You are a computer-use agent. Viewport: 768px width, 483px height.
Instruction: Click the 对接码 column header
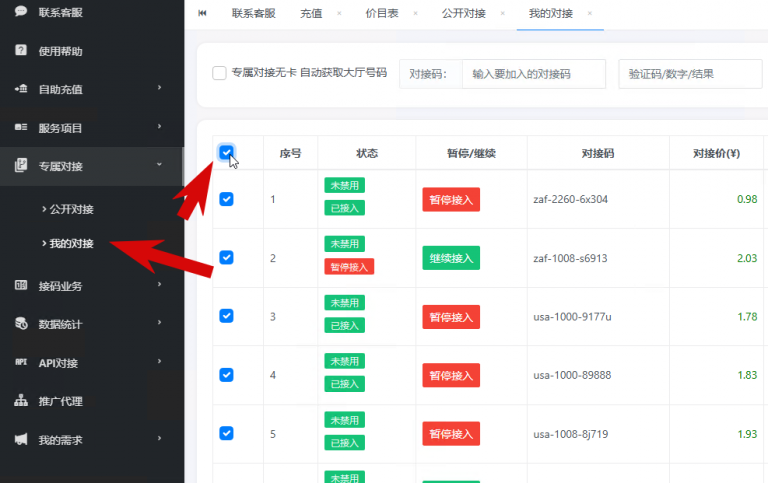click(598, 153)
